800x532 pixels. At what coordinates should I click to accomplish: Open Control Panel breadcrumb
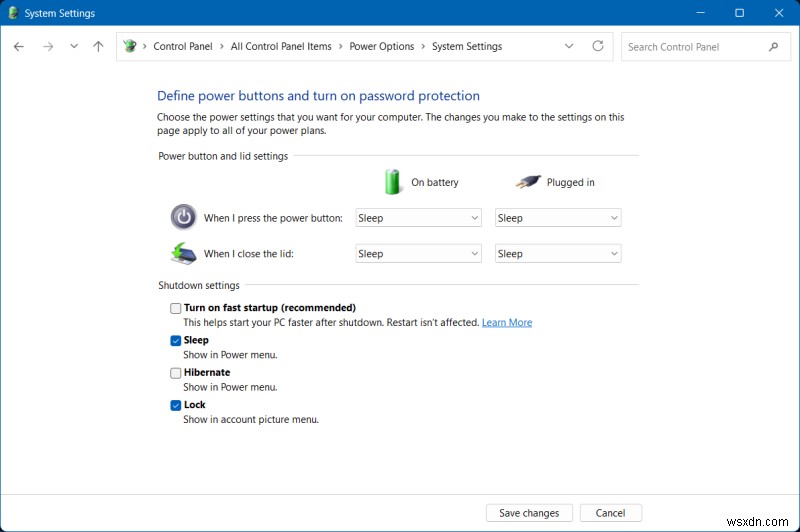tap(183, 46)
